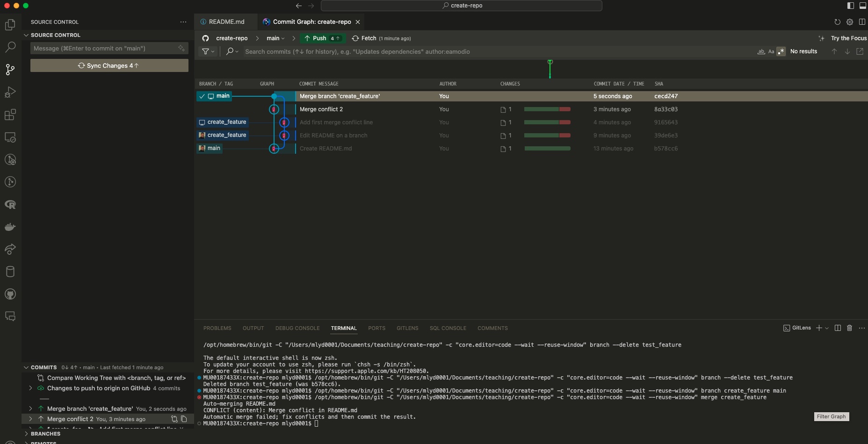Open Commit Graph settings gear
Image resolution: width=868 pixels, height=444 pixels.
850,22
